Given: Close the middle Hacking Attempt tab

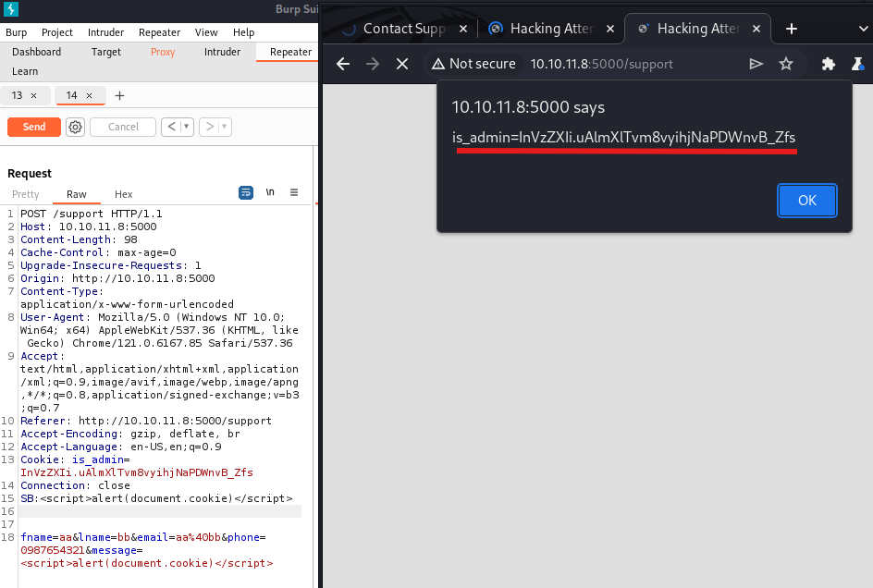Looking at the screenshot, I should coord(610,29).
